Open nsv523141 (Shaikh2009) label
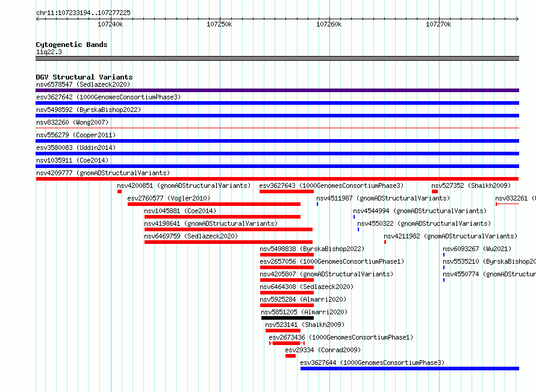The height and width of the screenshot is (392, 536). tap(305, 325)
